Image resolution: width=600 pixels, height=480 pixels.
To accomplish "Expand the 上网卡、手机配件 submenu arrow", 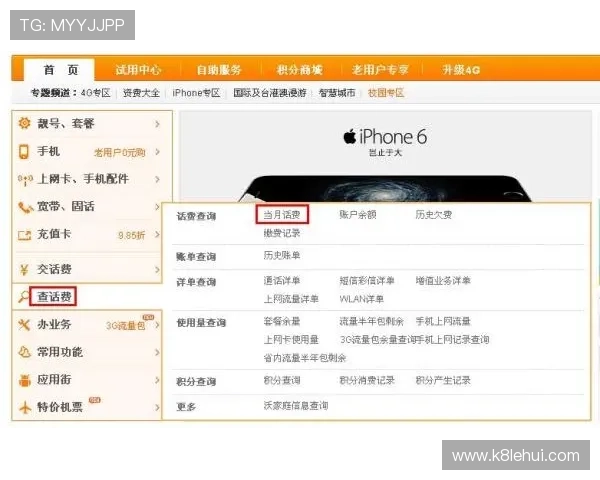I will coord(157,179).
